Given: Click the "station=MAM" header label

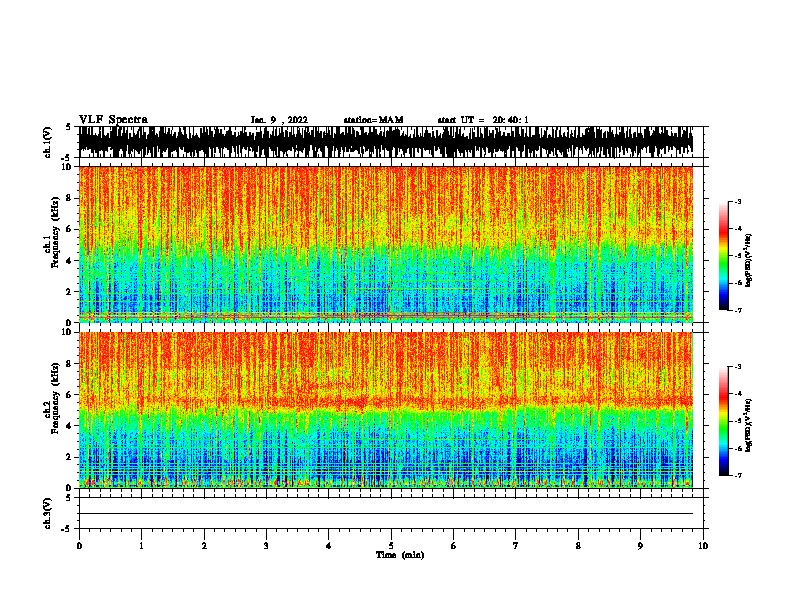Looking at the screenshot, I should [x=373, y=120].
